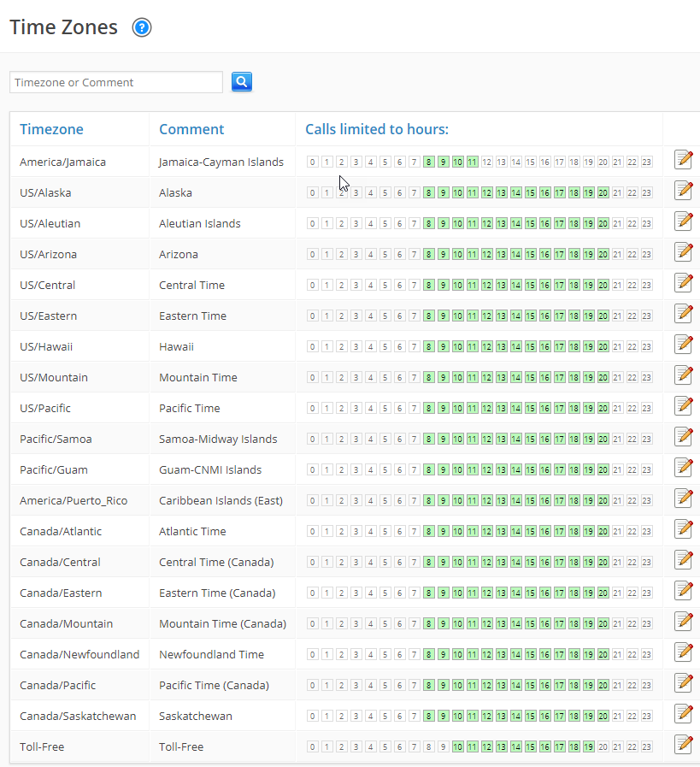Select the US/Eastern timezone cell

tap(49, 316)
